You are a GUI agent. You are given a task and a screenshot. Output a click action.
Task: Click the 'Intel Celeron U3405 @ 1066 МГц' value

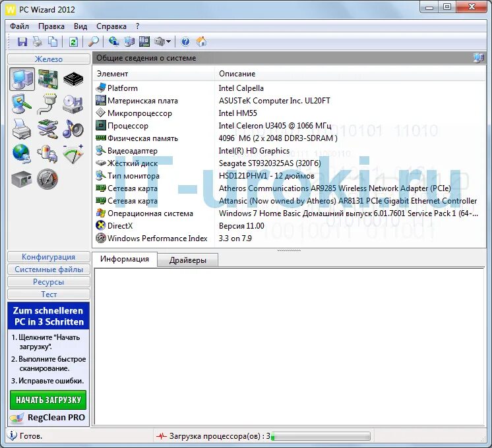tap(275, 126)
